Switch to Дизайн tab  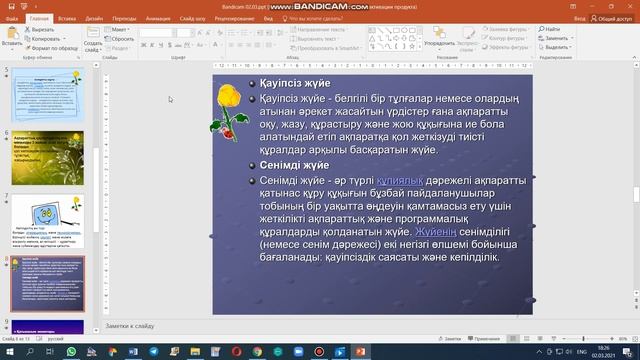tap(94, 18)
